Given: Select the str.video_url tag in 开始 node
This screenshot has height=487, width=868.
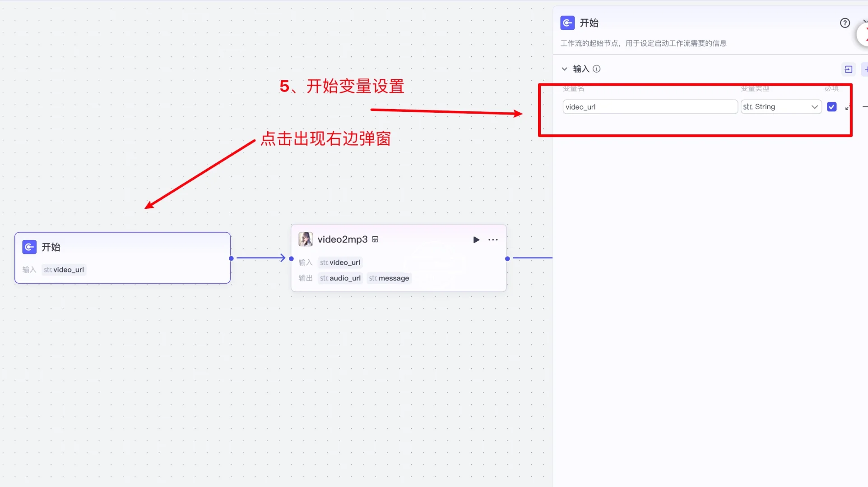Looking at the screenshot, I should (63, 270).
